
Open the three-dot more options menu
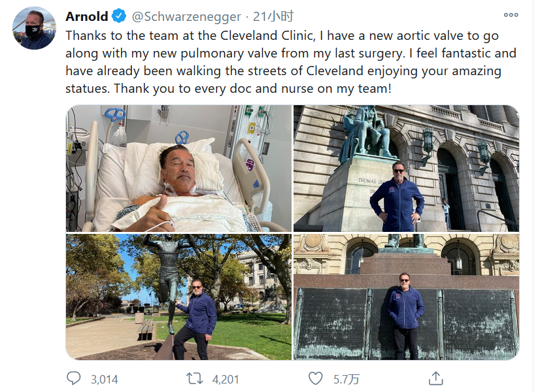point(511,15)
